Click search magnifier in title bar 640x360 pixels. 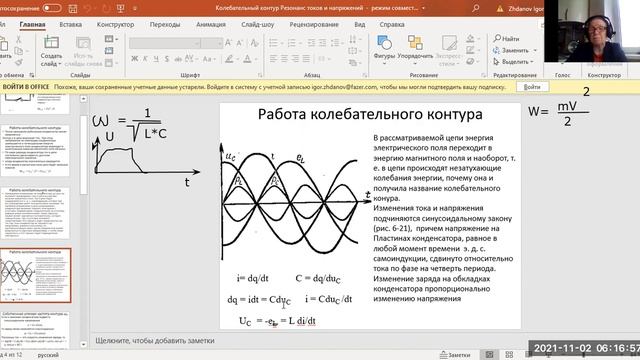(476, 8)
